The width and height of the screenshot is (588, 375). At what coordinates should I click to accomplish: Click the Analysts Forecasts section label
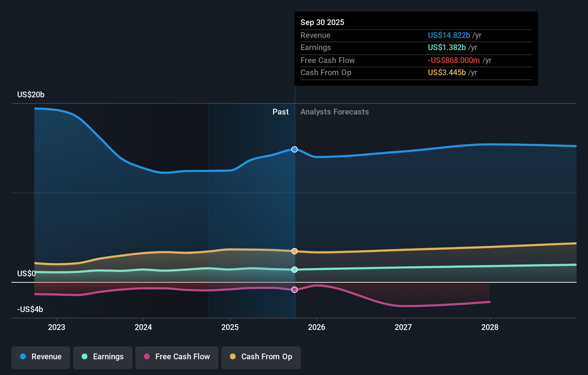[334, 112]
